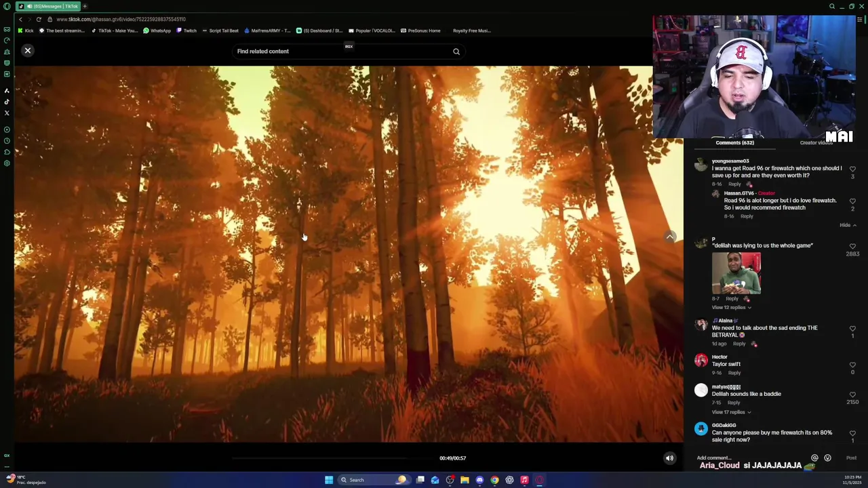Open the Creator videos tab

click(816, 143)
